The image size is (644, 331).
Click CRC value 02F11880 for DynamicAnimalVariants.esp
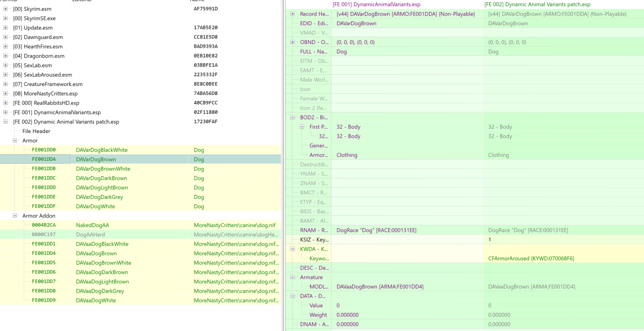[x=206, y=112]
